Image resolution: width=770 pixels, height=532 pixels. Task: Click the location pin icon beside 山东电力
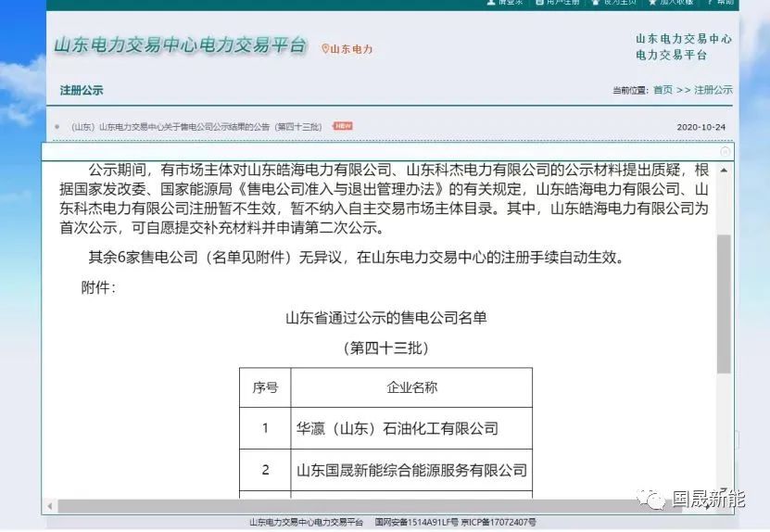tap(325, 48)
